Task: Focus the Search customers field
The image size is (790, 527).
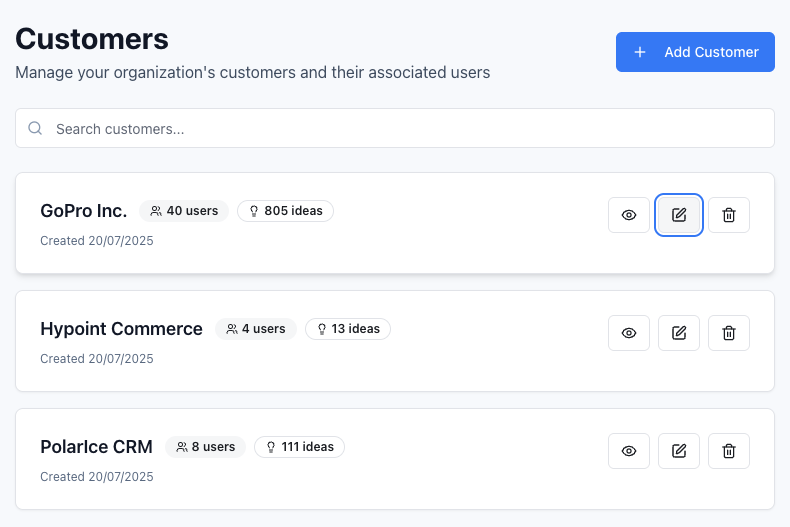Action: click(x=400, y=129)
